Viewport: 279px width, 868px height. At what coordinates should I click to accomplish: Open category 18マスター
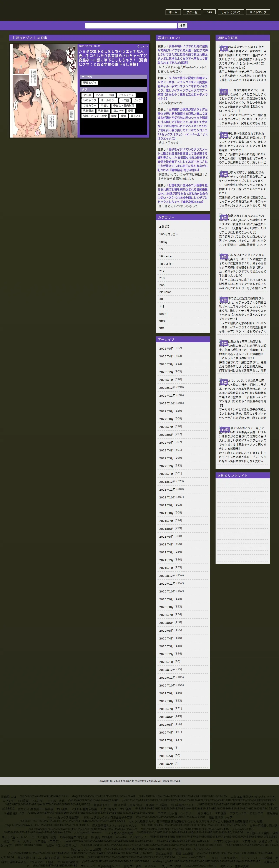point(167,264)
